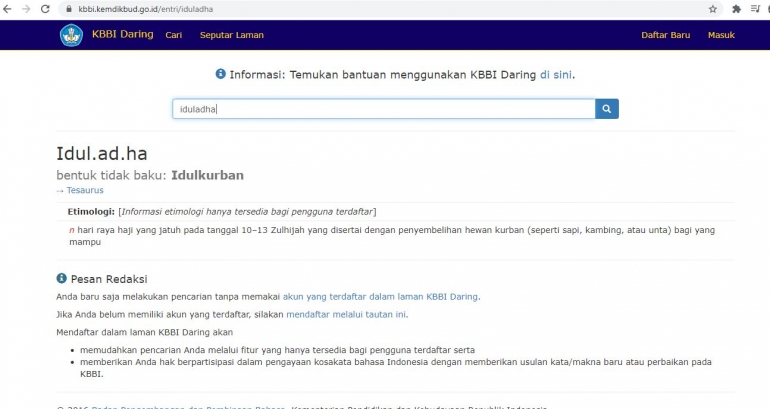Viewport: 770px width, 409px height.
Task: Focus the search field containing 'iduladha'
Action: point(383,109)
